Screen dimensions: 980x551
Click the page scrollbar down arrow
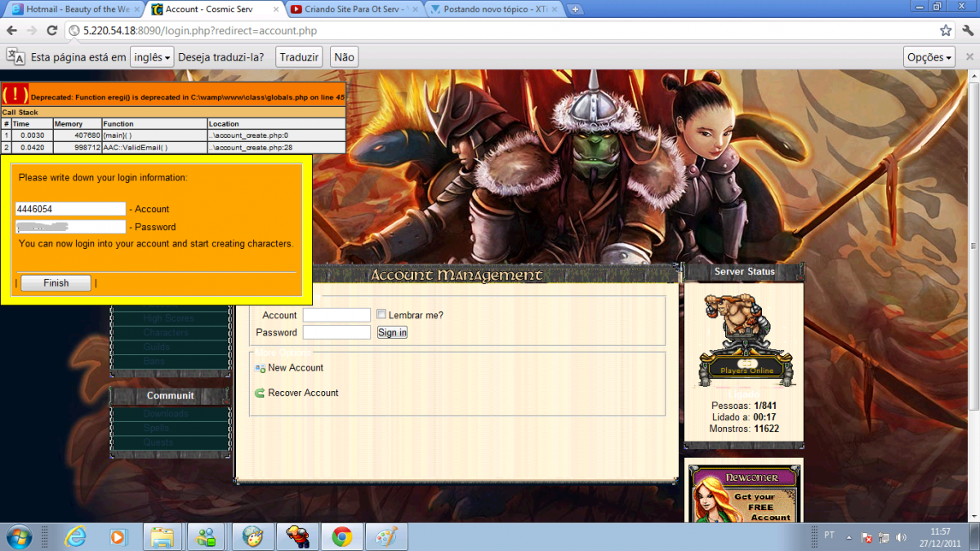click(x=973, y=518)
